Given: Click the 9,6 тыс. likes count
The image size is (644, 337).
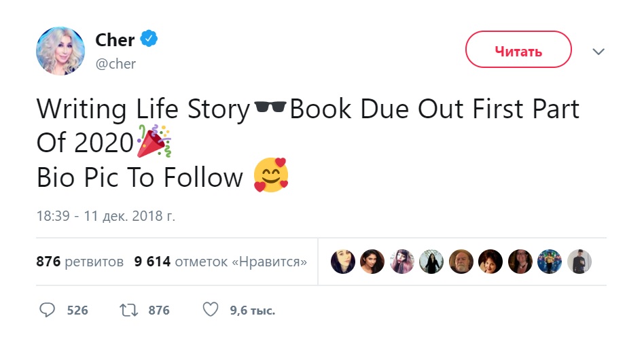Looking at the screenshot, I should (252, 311).
